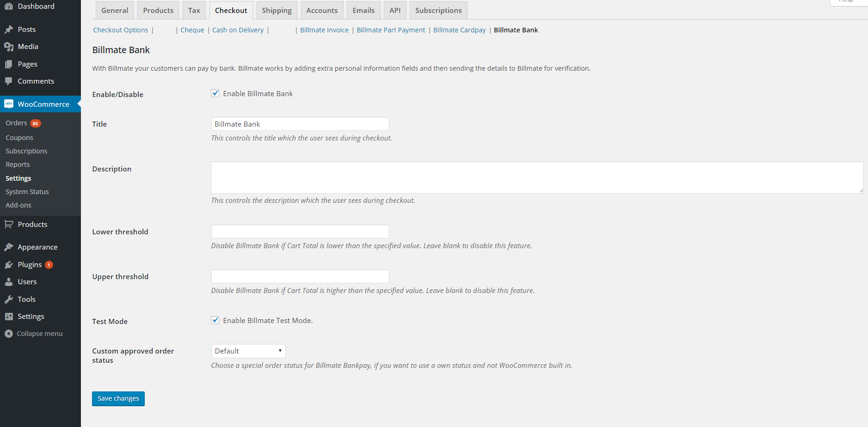868x427 pixels.
Task: Toggle Enable Billmate Test Mode checkbox
Action: point(215,320)
